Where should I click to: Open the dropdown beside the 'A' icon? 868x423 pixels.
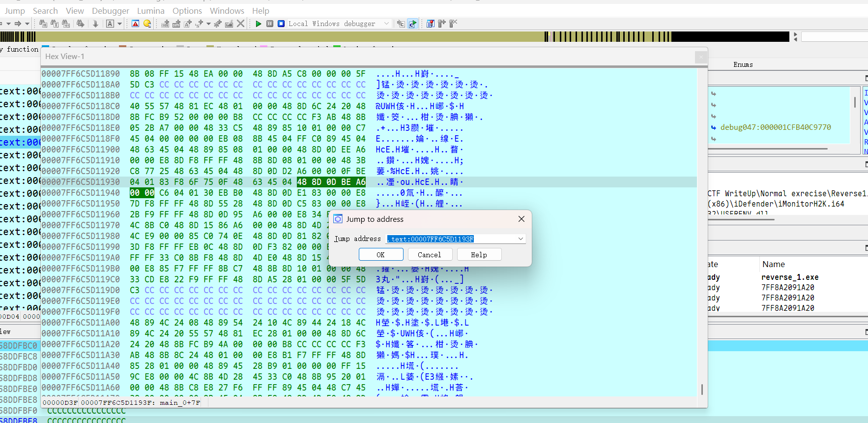(x=119, y=24)
